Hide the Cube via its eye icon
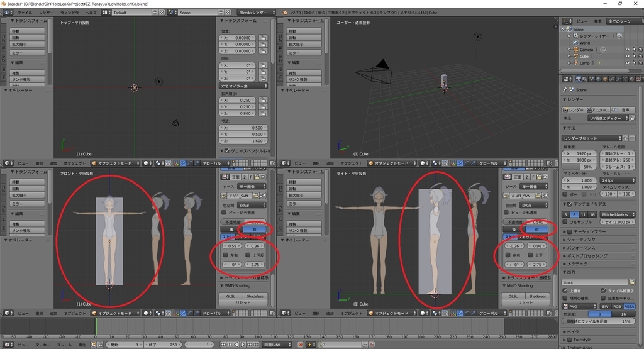Viewport: 644px width, 349px height. (x=628, y=56)
